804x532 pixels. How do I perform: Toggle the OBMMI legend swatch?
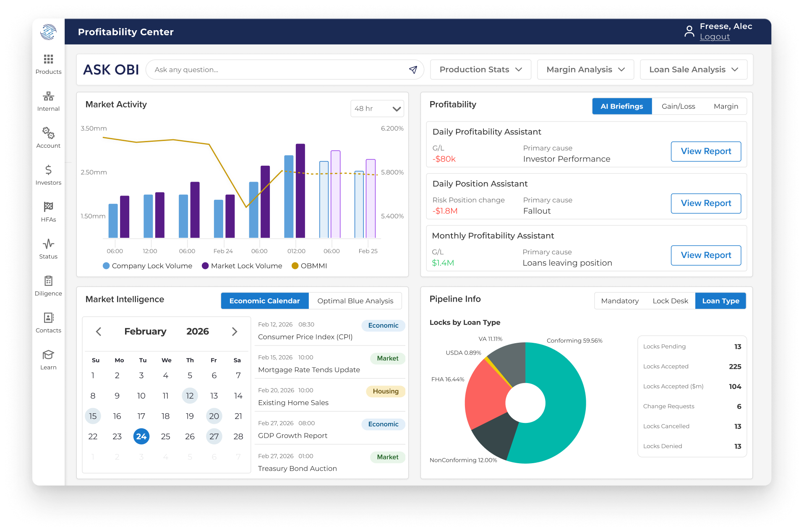(x=295, y=266)
